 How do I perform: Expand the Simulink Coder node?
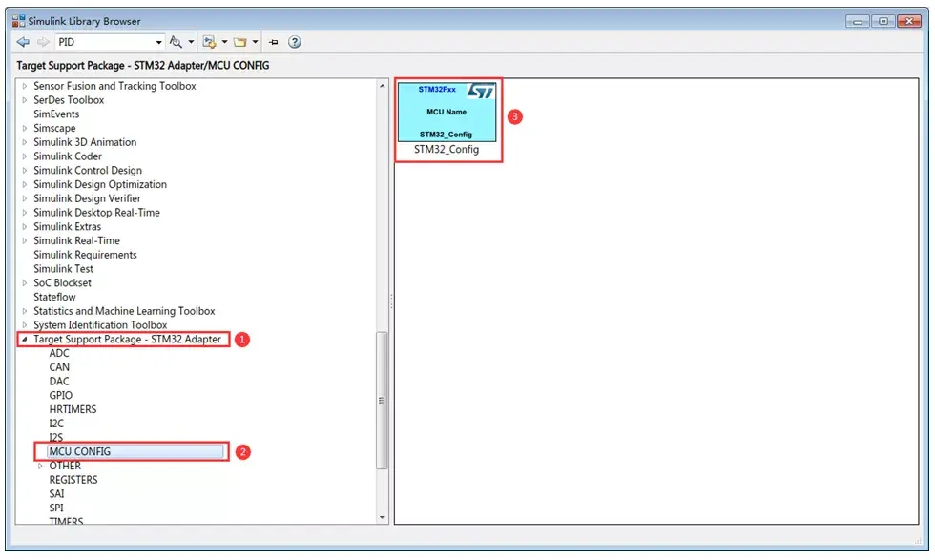[x=25, y=156]
